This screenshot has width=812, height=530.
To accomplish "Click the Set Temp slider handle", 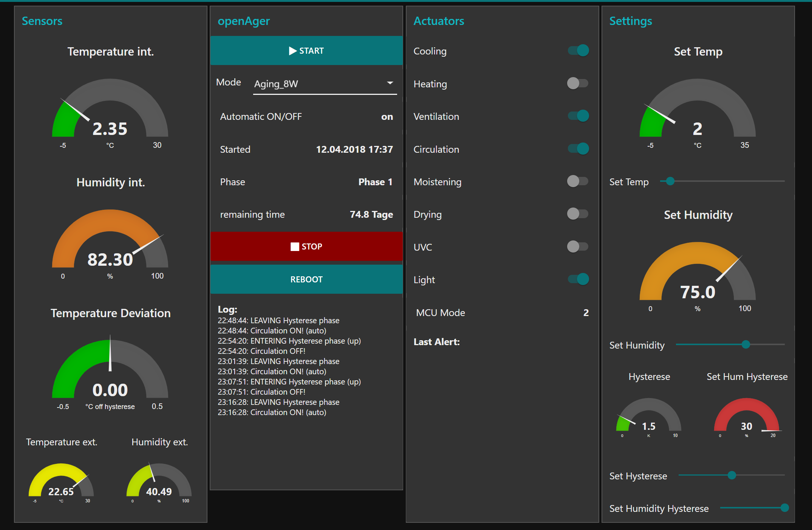I will coord(670,181).
